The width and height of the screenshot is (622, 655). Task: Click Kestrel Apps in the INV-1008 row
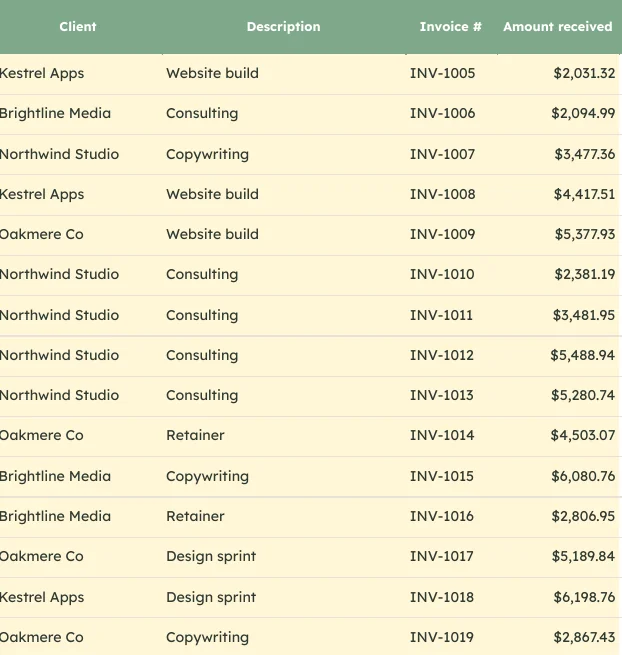tap(42, 195)
